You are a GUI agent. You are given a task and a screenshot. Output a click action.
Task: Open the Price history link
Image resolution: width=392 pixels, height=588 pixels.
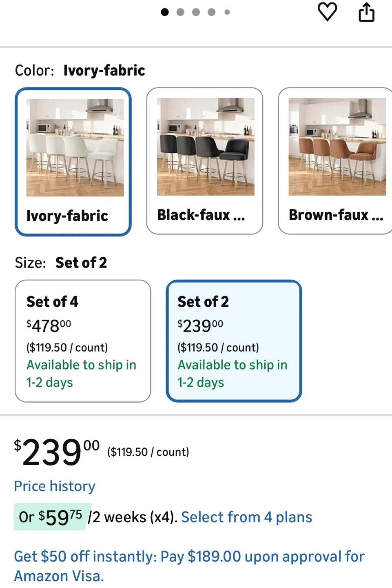55,486
